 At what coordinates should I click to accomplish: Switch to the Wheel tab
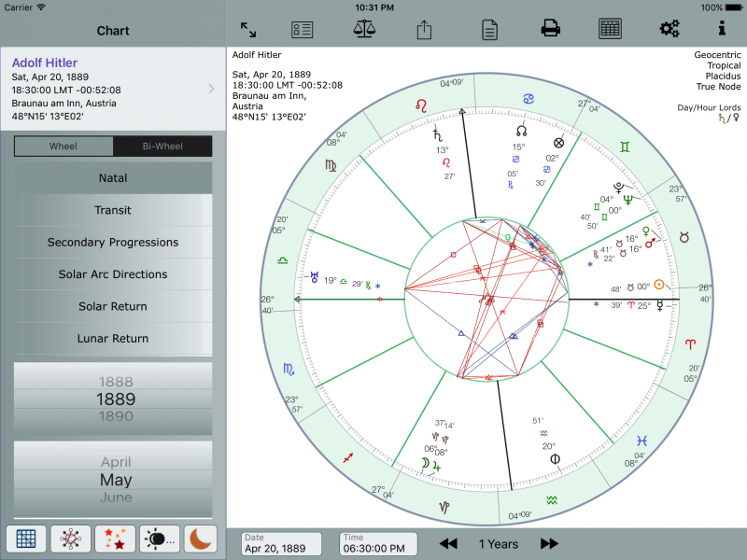63,147
